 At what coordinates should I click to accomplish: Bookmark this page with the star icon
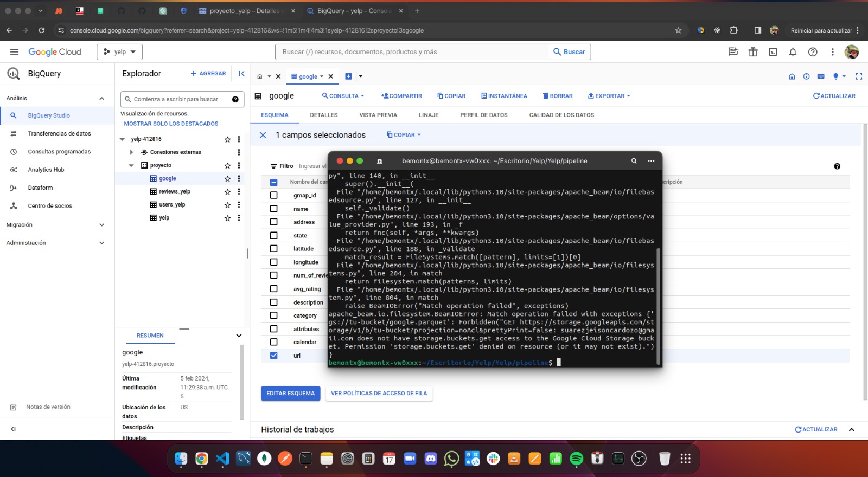[678, 30]
